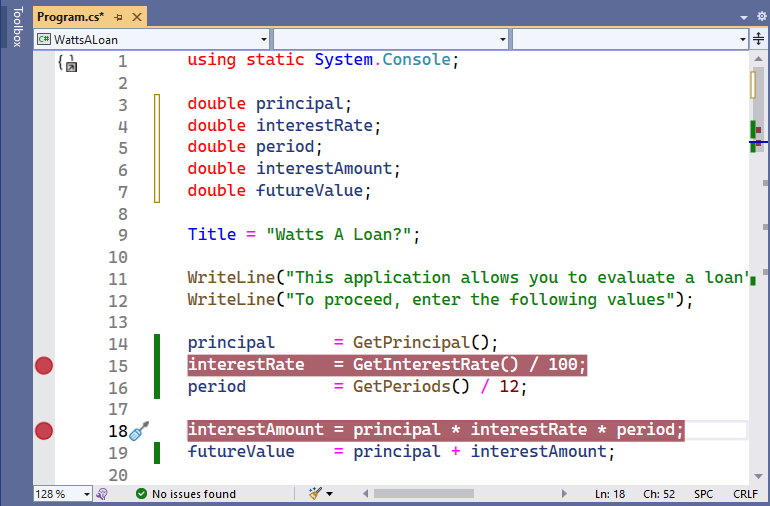Viewport: 770px width, 506px height.
Task: Close the Program.cs tab
Action: pyautogui.click(x=137, y=17)
